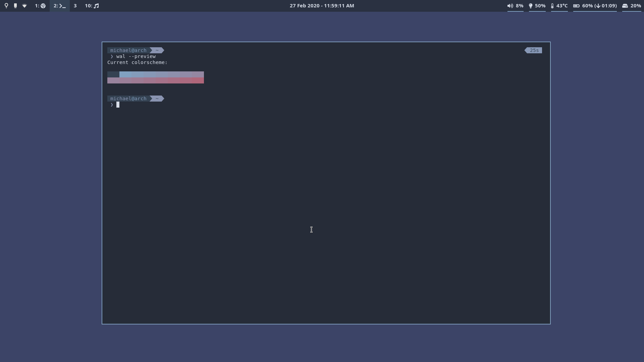Screen dimensions: 644x362
Task: Switch to empty workspace 3
Action: coord(75,6)
